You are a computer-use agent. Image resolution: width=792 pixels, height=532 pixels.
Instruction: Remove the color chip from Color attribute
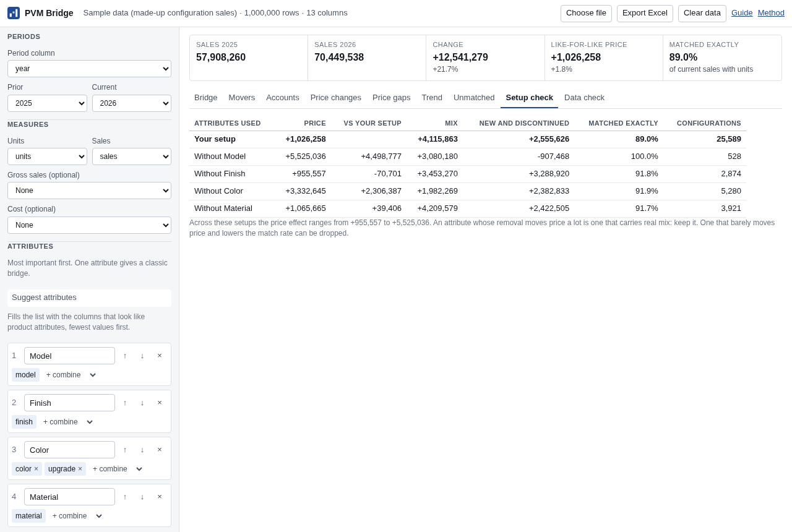coord(37,469)
